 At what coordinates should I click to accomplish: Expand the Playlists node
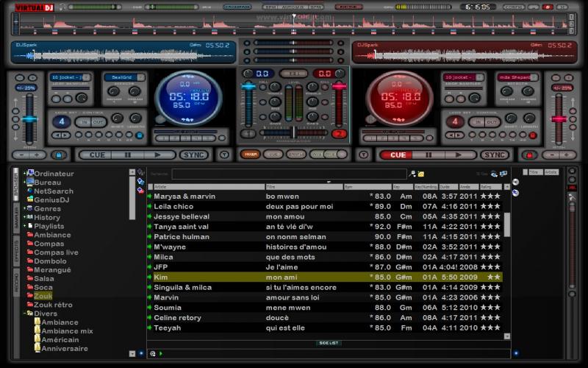point(25,226)
